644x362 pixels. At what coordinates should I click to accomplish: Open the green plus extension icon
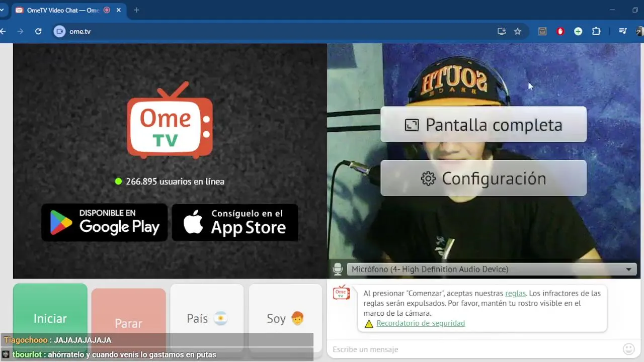578,31
